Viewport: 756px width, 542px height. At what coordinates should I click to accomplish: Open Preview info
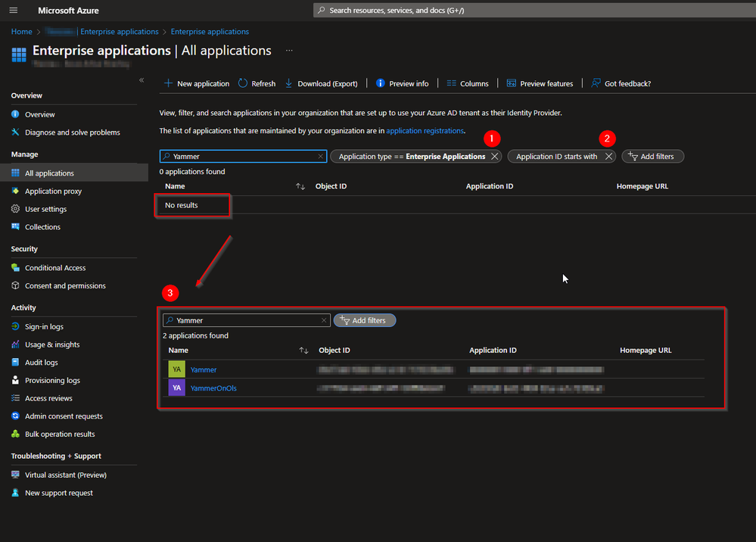pos(402,83)
